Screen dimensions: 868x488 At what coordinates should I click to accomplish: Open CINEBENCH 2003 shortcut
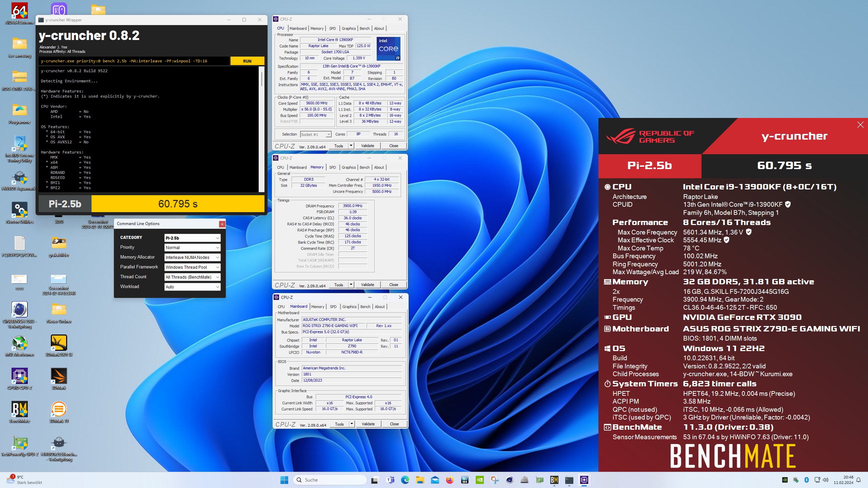(19, 315)
